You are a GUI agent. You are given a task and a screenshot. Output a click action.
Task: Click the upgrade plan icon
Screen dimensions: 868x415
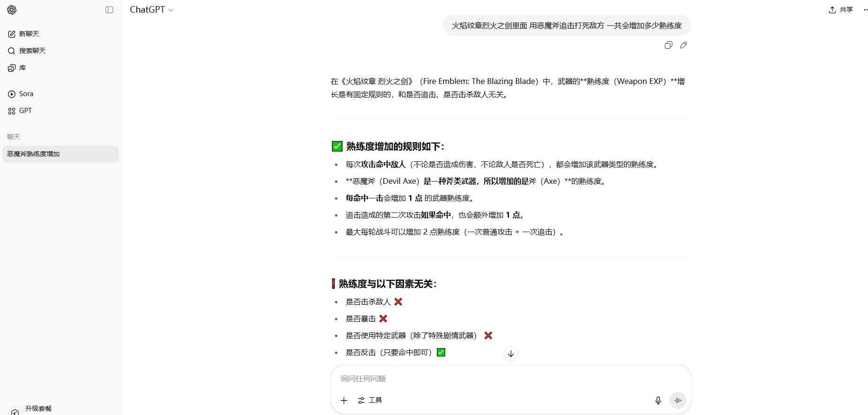click(15, 412)
